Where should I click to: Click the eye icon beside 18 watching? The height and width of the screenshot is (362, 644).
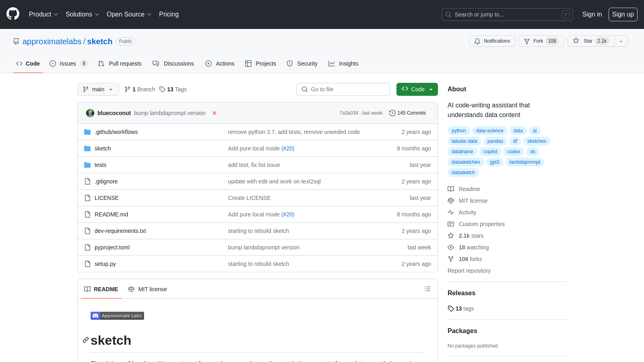pos(451,247)
